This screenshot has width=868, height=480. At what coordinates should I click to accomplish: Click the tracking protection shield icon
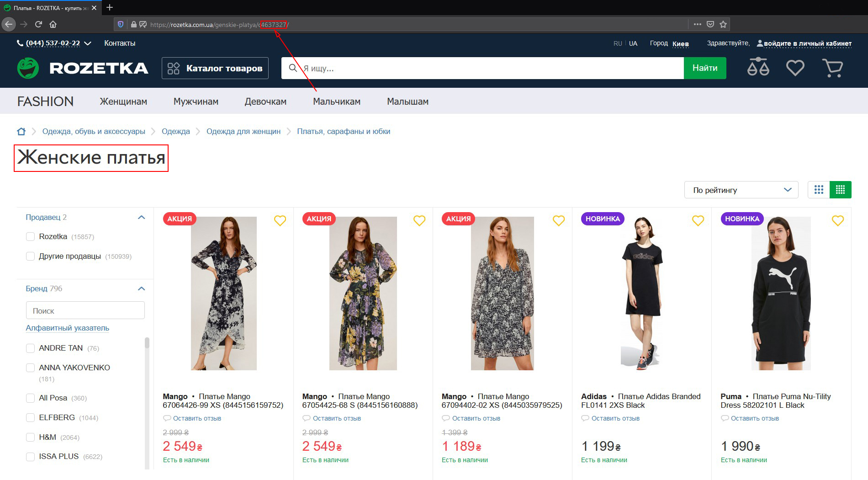(x=121, y=25)
